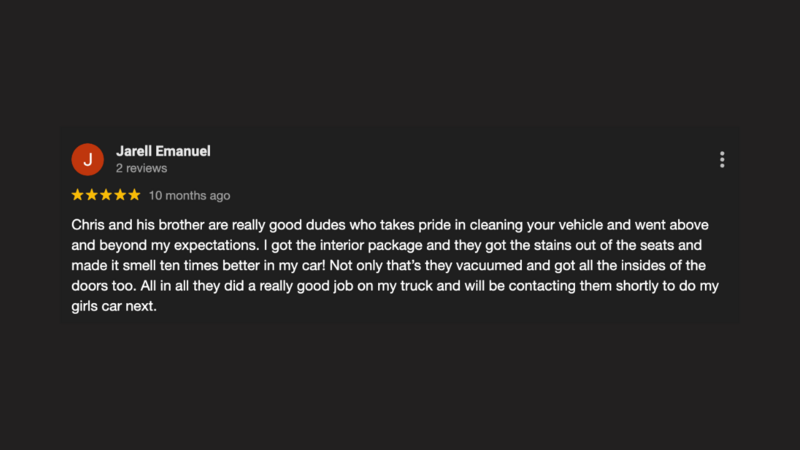Open Jarell Emanuel's reviewer profile name
Viewport: 800px width, 450px height.
pyautogui.click(x=163, y=151)
